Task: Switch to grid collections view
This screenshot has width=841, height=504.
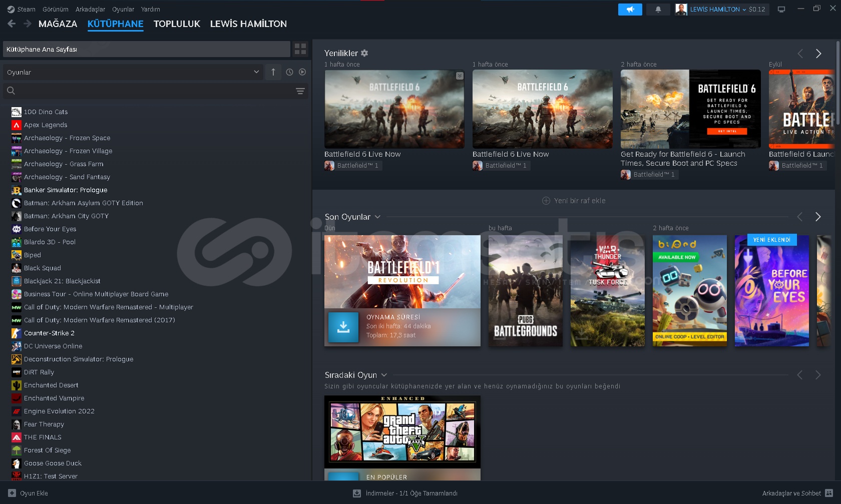Action: point(300,49)
